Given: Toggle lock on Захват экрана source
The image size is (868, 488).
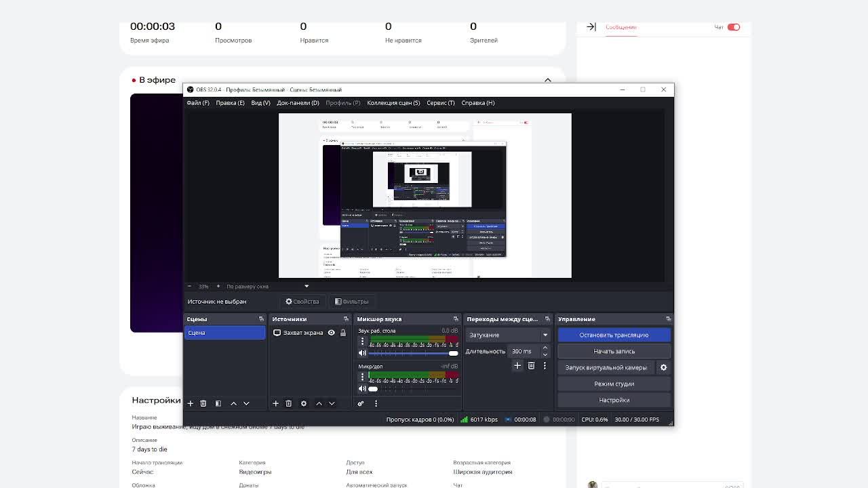Looking at the screenshot, I should point(342,333).
